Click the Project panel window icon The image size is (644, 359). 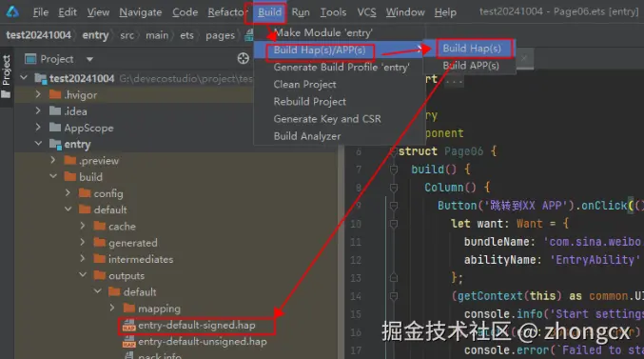[30, 59]
